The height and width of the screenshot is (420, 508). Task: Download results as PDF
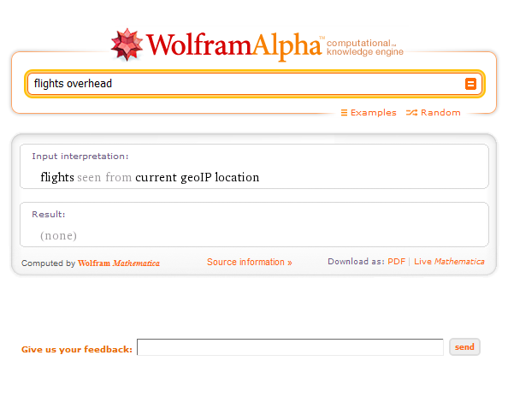(x=396, y=261)
